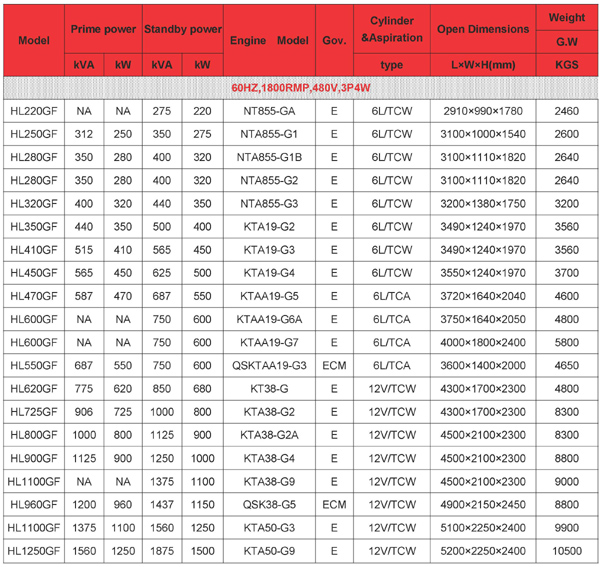Image resolution: width=600 pixels, height=567 pixels.
Task: Click dimensions 5200×2250×2400
Action: click(483, 551)
